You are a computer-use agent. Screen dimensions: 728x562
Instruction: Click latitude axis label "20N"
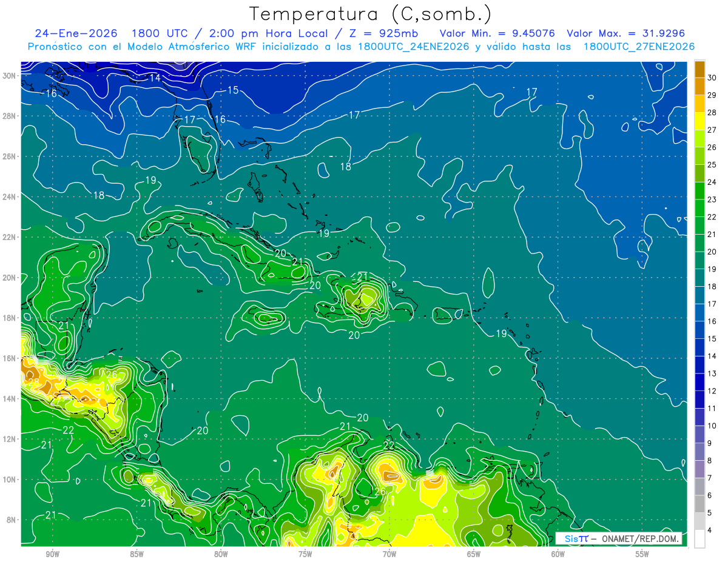tap(9, 277)
